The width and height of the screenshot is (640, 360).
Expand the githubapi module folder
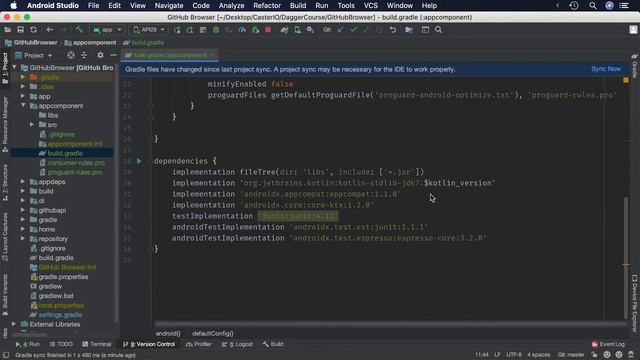click(23, 210)
